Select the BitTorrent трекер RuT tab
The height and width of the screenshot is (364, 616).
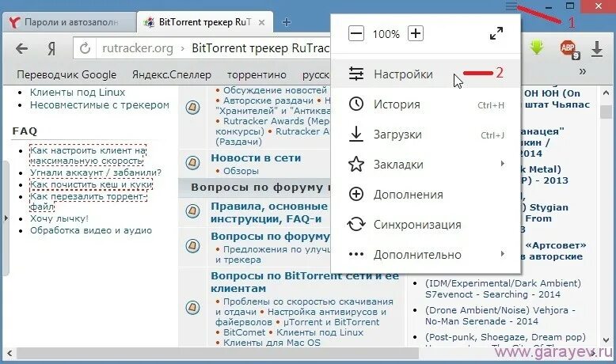(204, 22)
